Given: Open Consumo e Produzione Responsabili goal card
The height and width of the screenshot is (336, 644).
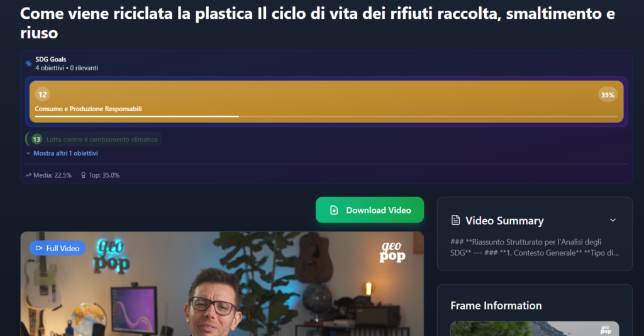Looking at the screenshot, I should click(x=326, y=101).
